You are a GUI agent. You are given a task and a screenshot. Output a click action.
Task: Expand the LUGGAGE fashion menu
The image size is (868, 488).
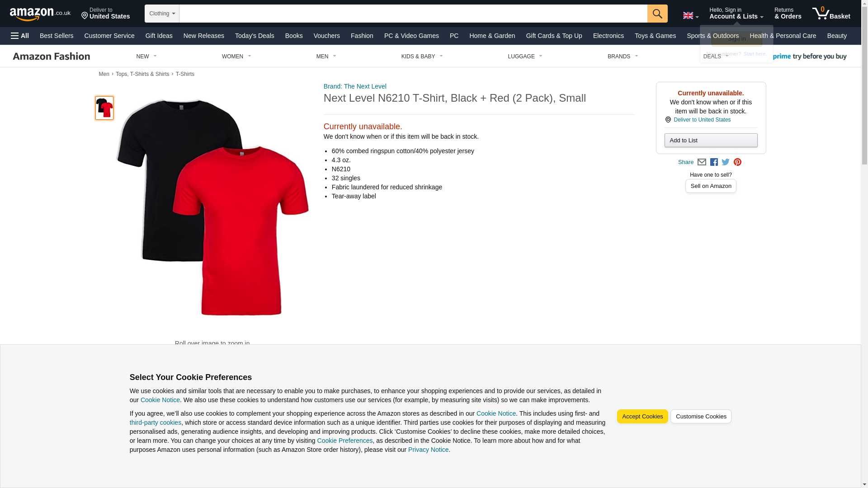pyautogui.click(x=525, y=56)
